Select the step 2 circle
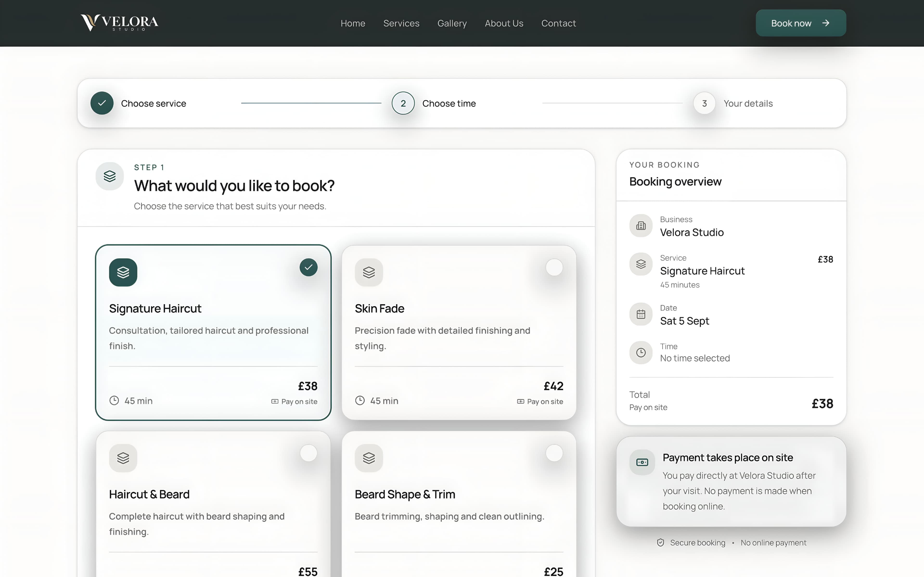The image size is (924, 577). pyautogui.click(x=403, y=103)
